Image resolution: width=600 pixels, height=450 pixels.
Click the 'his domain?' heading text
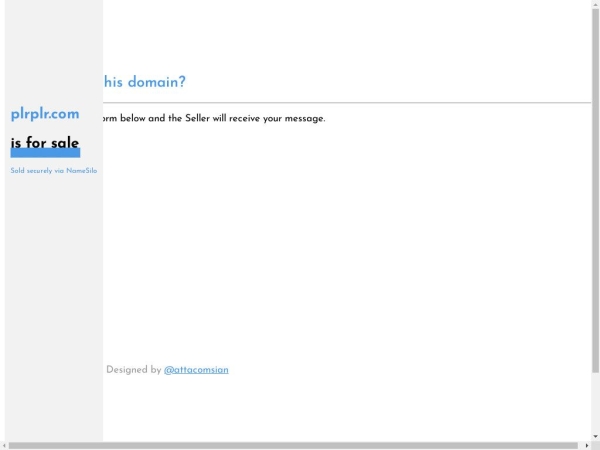pos(145,82)
